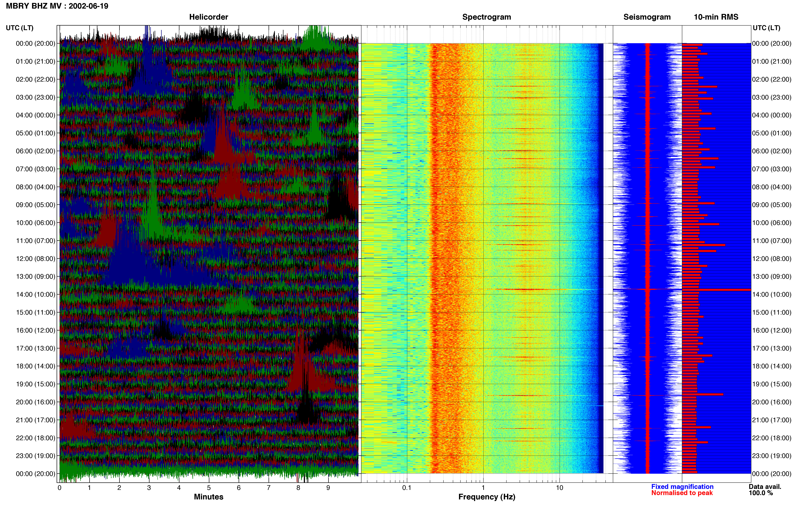Click left time label '04:00 (00:00)'
The image size is (812, 508).
36,115
